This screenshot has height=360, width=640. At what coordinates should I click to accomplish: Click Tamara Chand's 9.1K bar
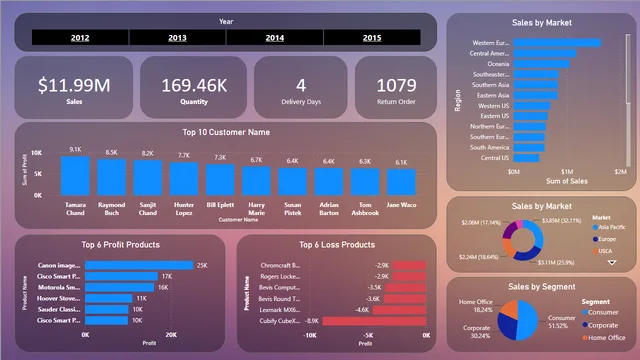[x=76, y=176]
